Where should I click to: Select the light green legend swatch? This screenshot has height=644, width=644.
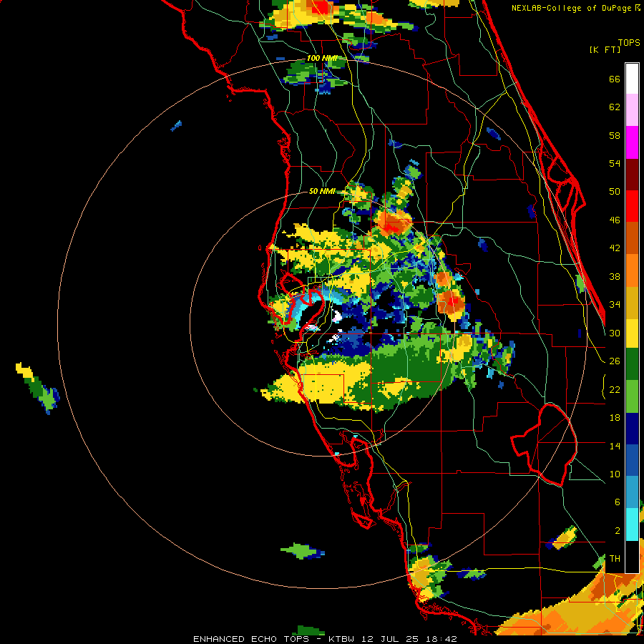632,396
